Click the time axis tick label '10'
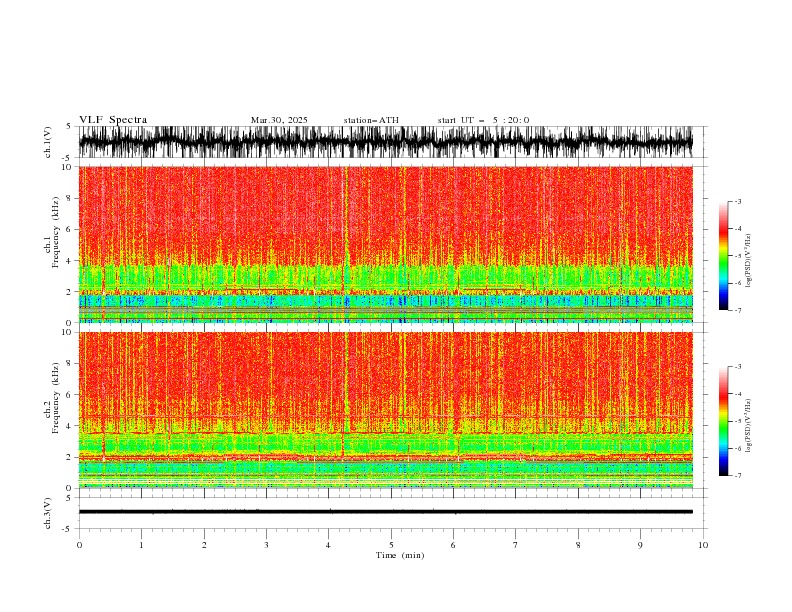 click(x=703, y=545)
